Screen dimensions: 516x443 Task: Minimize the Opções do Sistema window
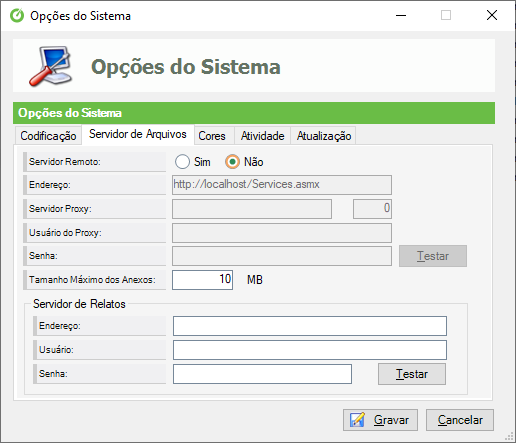(x=401, y=15)
